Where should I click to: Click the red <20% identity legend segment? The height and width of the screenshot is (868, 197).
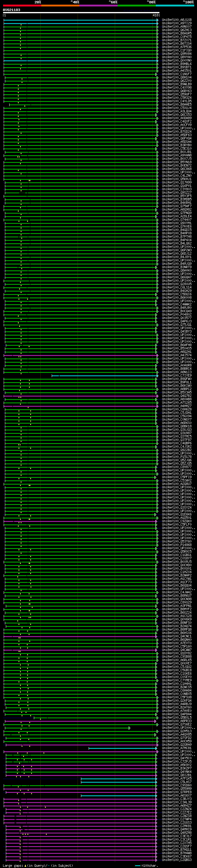coord(22,6)
